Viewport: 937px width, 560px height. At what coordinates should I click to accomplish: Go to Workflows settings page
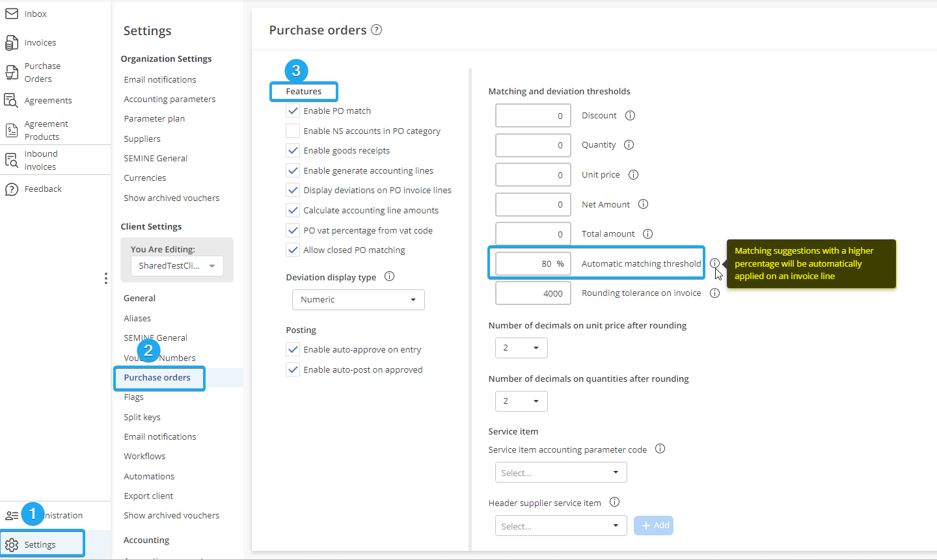144,457
